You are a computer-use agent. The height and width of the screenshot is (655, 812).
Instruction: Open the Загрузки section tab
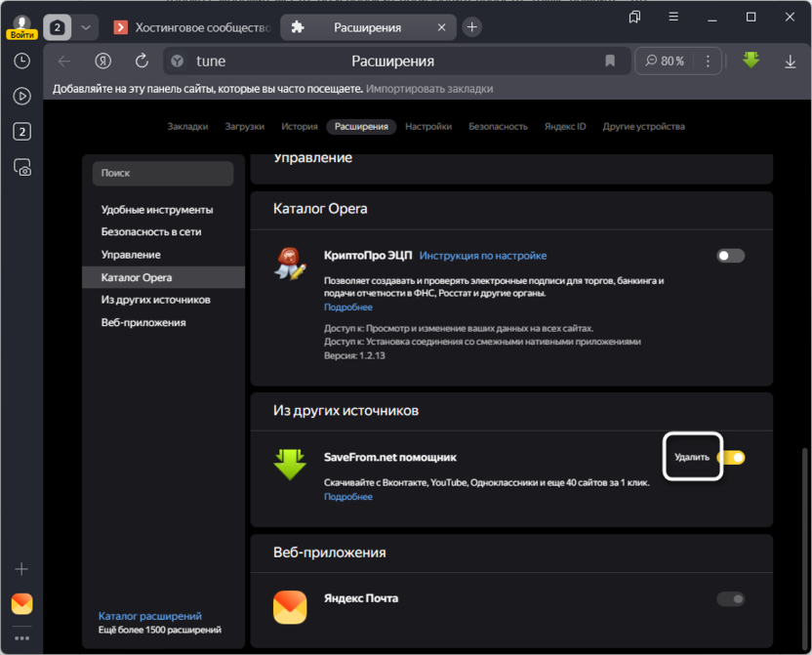pyautogui.click(x=244, y=126)
